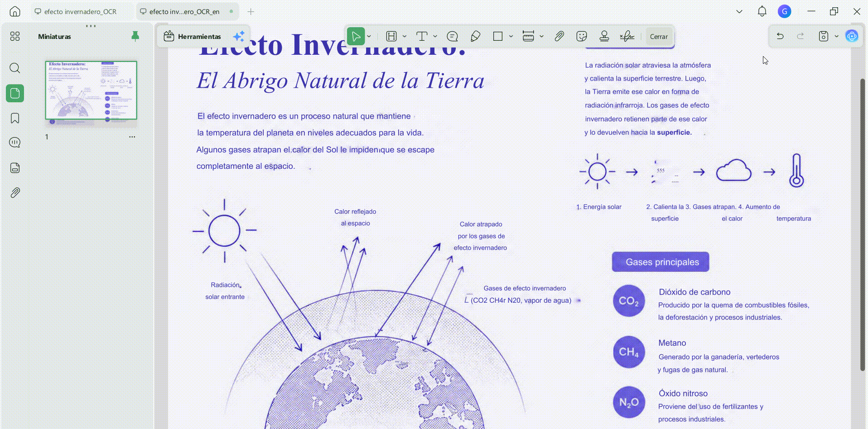Click the Metano heading
This screenshot has height=429, width=868.
pos(672,343)
